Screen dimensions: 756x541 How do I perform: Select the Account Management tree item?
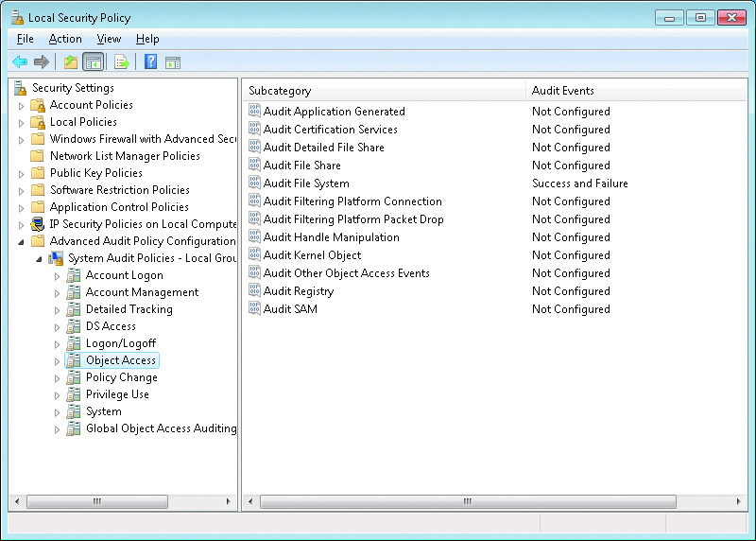[x=142, y=292]
